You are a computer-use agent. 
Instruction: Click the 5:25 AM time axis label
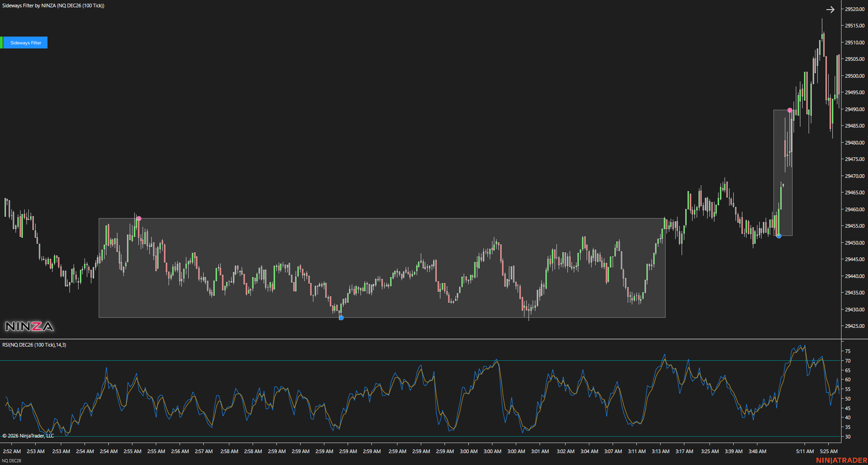click(829, 451)
